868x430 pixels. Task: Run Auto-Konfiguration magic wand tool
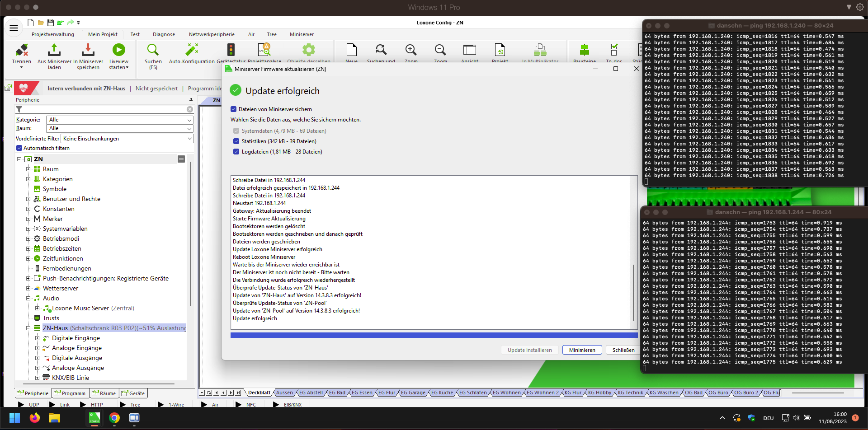(192, 50)
